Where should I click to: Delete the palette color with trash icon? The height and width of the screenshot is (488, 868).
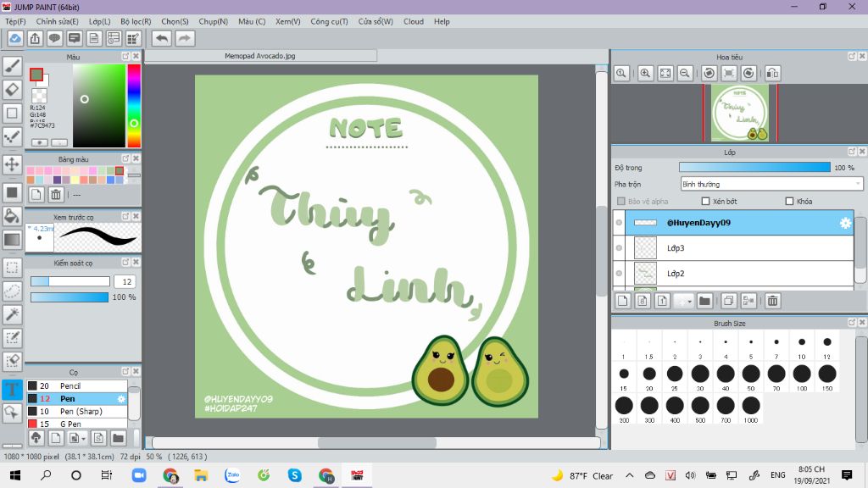(56, 194)
